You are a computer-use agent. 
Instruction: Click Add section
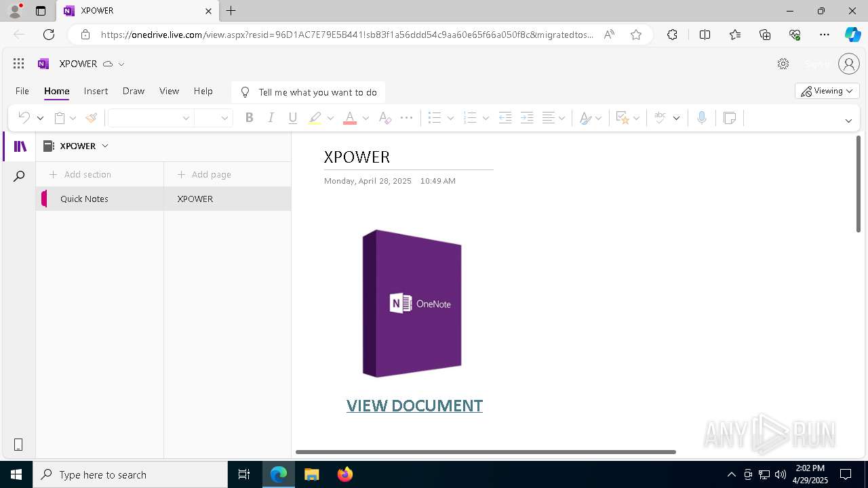pos(80,174)
